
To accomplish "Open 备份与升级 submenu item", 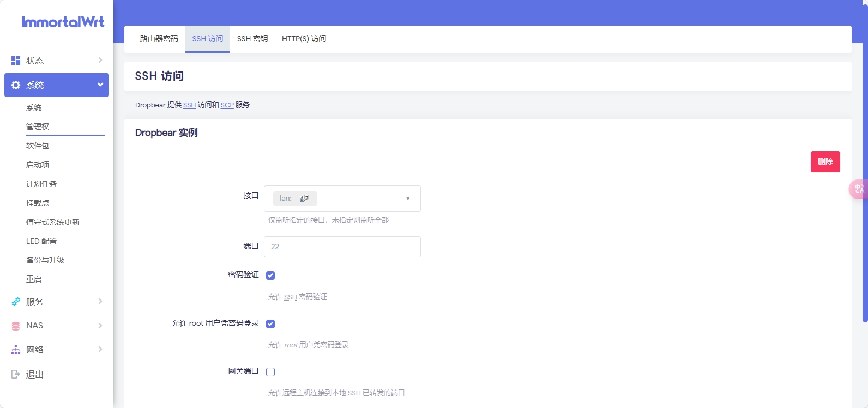I will 45,260.
